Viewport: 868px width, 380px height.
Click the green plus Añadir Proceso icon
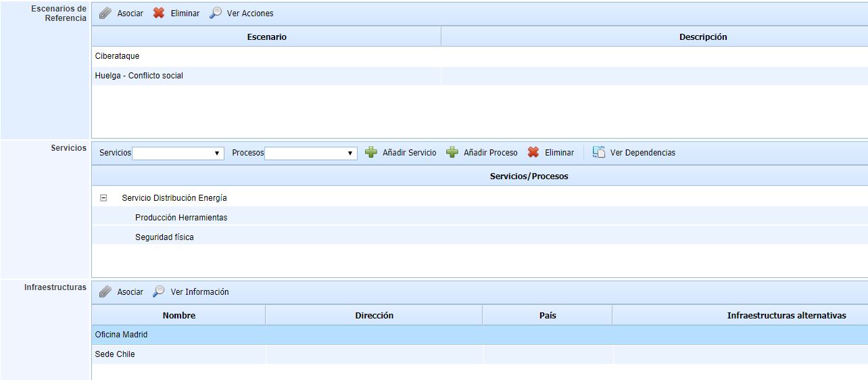pyautogui.click(x=452, y=153)
